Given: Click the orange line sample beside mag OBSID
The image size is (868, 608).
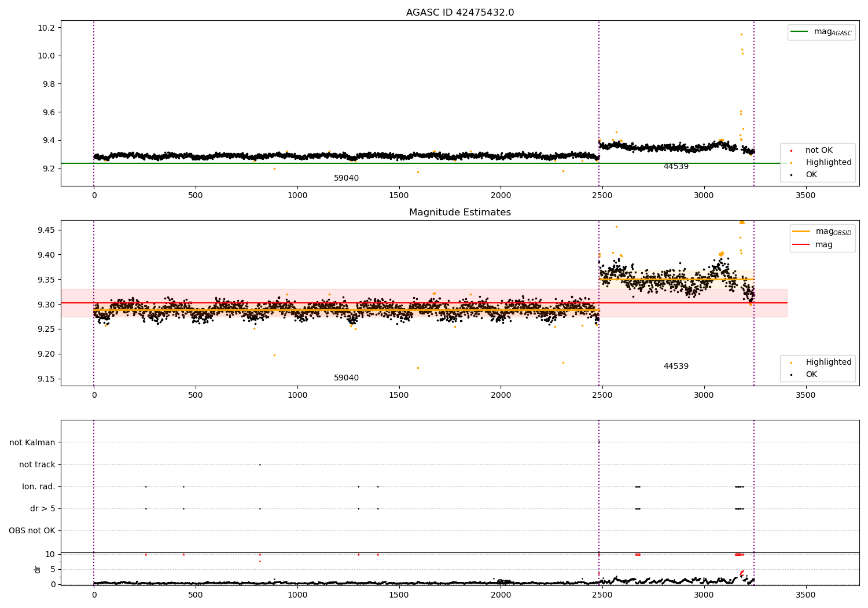Looking at the screenshot, I should 801,232.
